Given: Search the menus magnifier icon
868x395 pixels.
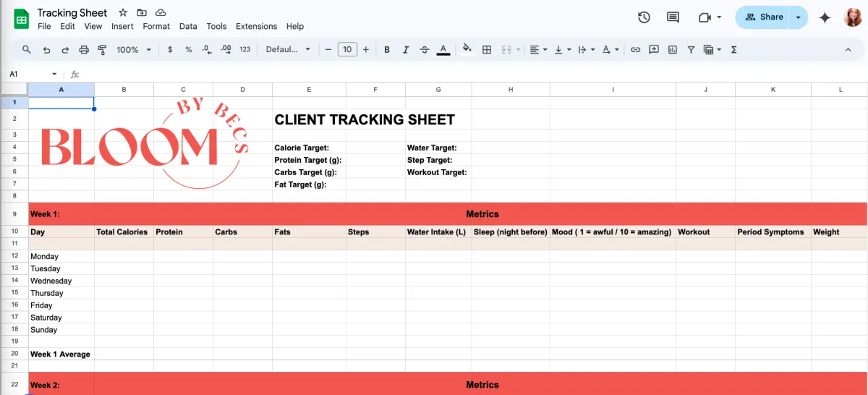Looking at the screenshot, I should (27, 50).
